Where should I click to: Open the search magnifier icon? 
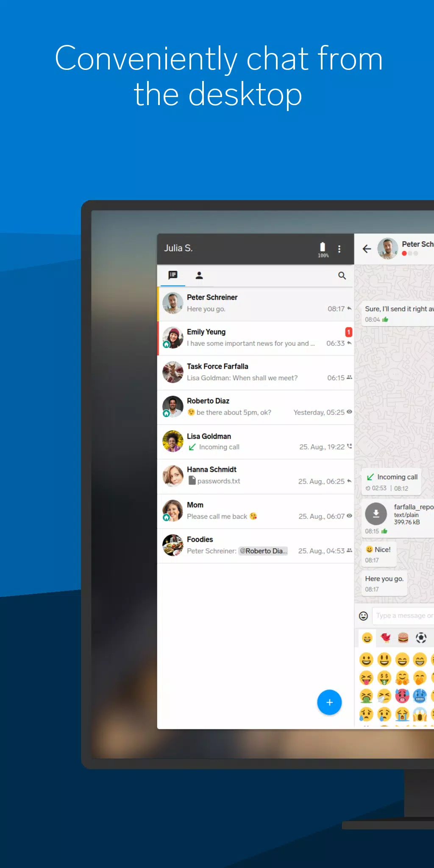[342, 275]
